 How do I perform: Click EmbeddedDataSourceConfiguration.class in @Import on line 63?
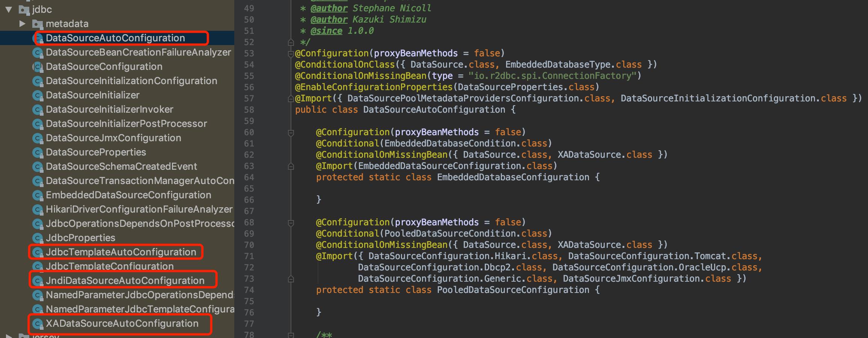pyautogui.click(x=455, y=166)
